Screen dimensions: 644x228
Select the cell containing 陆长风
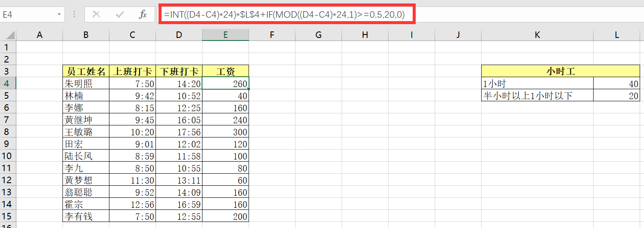(86, 156)
